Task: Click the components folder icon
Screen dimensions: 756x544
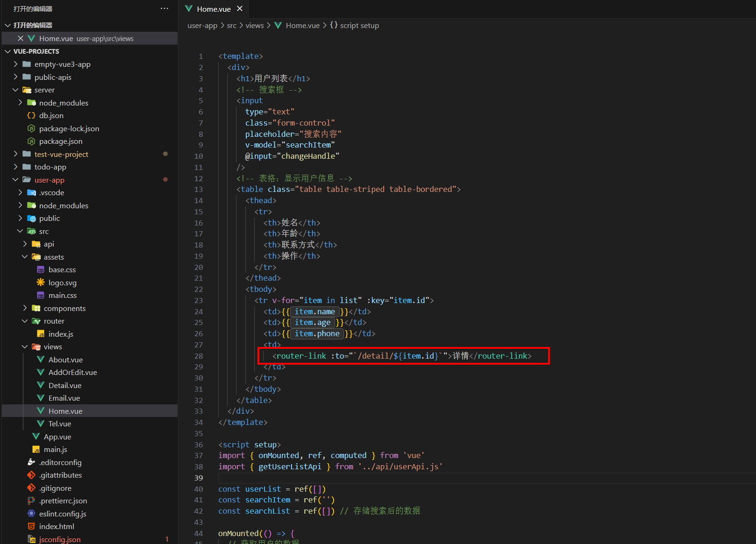Action: (36, 308)
